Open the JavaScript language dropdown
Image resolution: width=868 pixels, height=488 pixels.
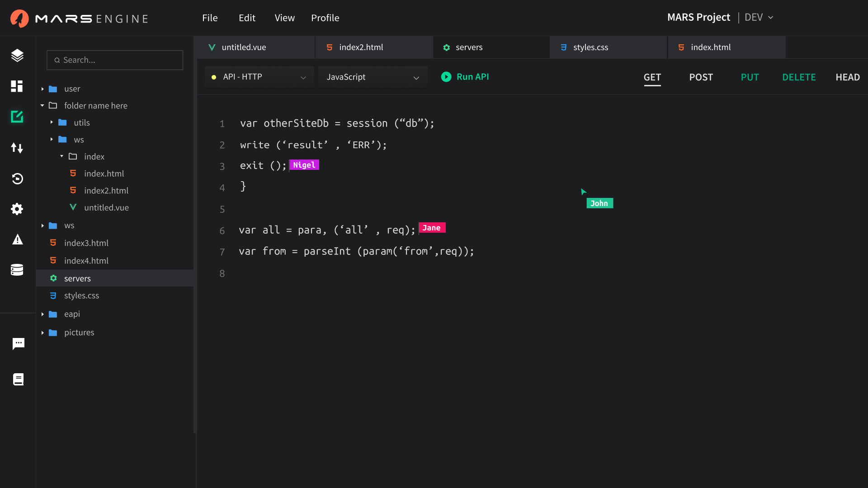pos(372,77)
